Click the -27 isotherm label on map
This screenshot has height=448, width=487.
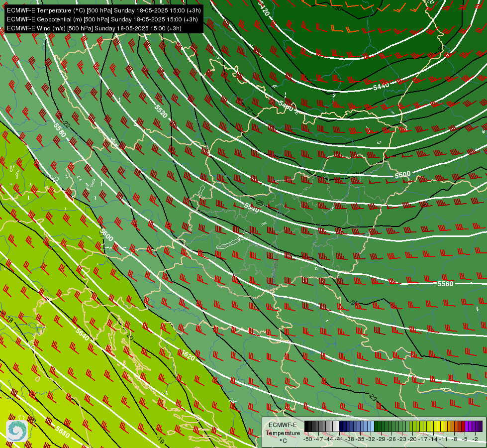tap(248, 110)
